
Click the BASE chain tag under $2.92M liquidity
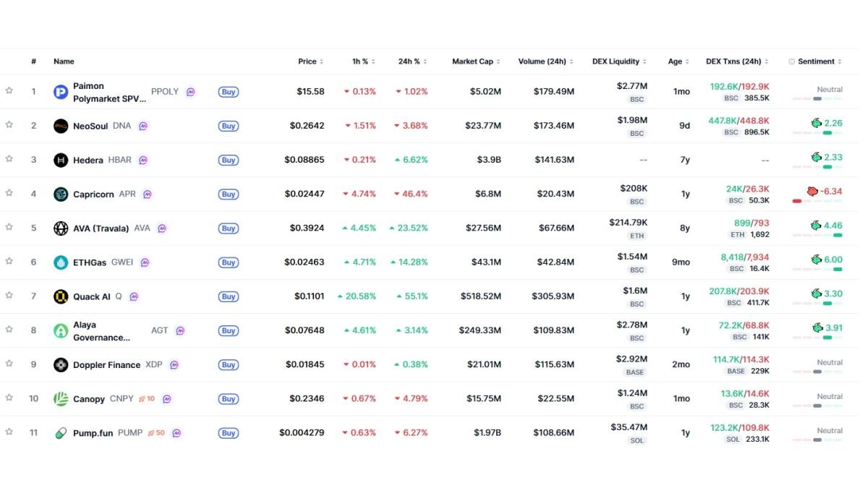tap(635, 372)
